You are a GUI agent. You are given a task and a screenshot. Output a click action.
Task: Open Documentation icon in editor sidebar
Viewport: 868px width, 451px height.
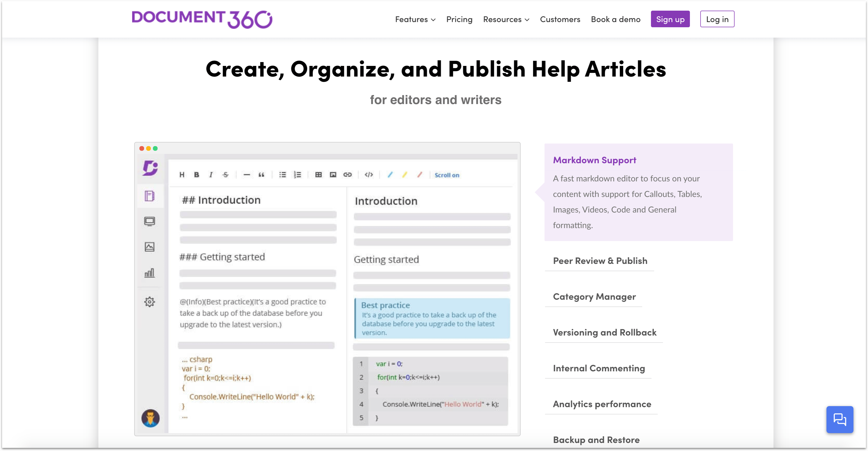click(x=150, y=196)
